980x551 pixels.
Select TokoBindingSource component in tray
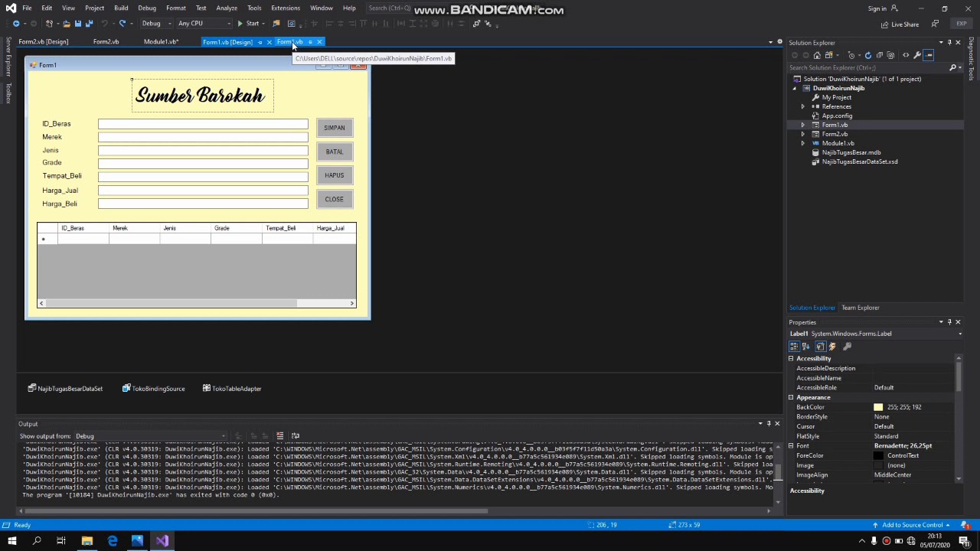pos(153,389)
